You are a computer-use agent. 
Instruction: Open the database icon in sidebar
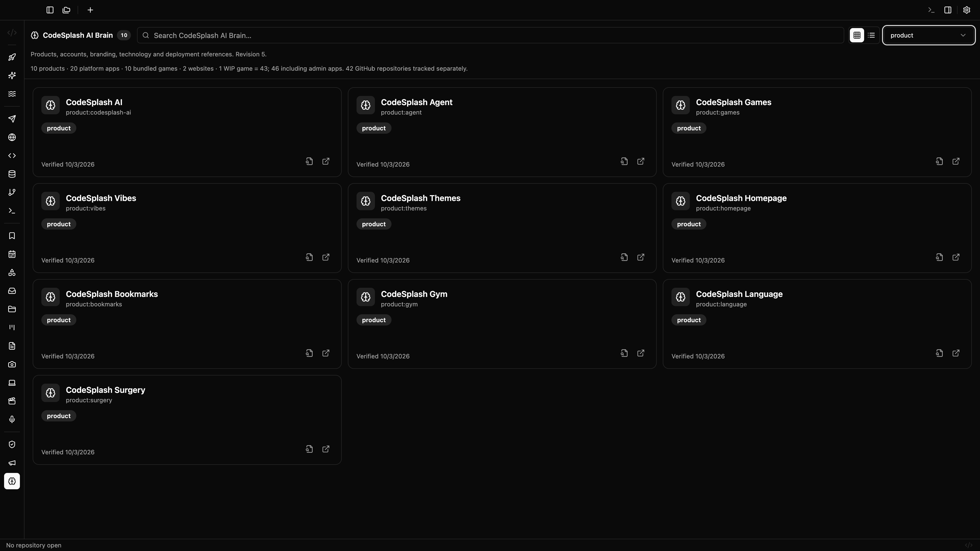pyautogui.click(x=12, y=174)
